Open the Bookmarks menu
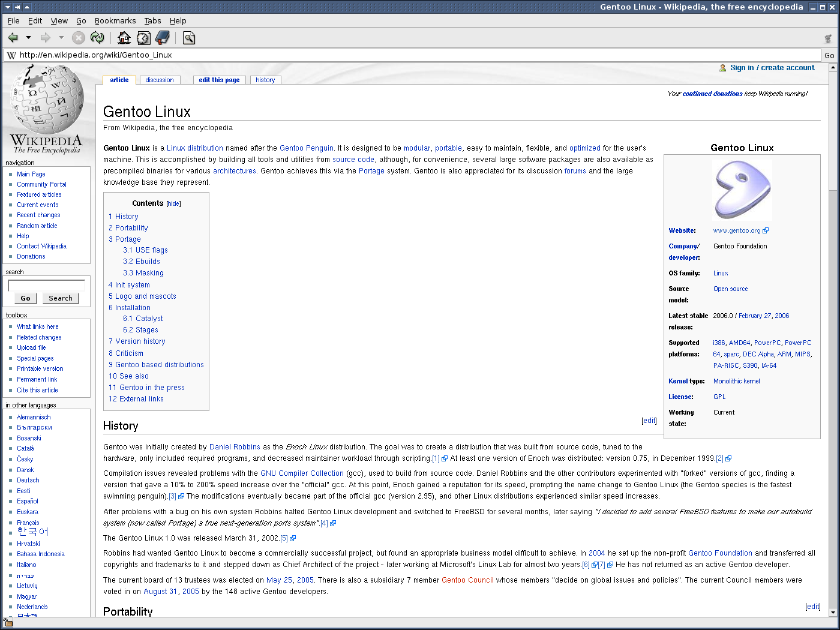The height and width of the screenshot is (630, 840). coord(115,20)
